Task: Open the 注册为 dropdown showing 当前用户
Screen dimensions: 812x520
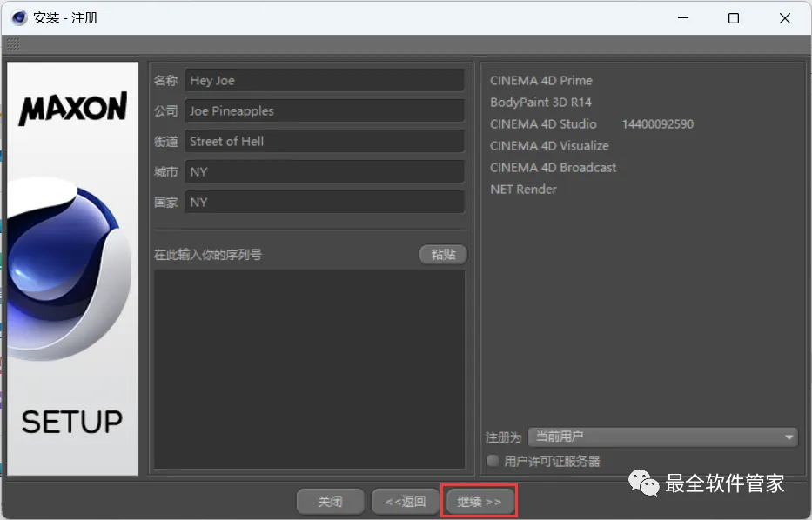Action: point(663,437)
